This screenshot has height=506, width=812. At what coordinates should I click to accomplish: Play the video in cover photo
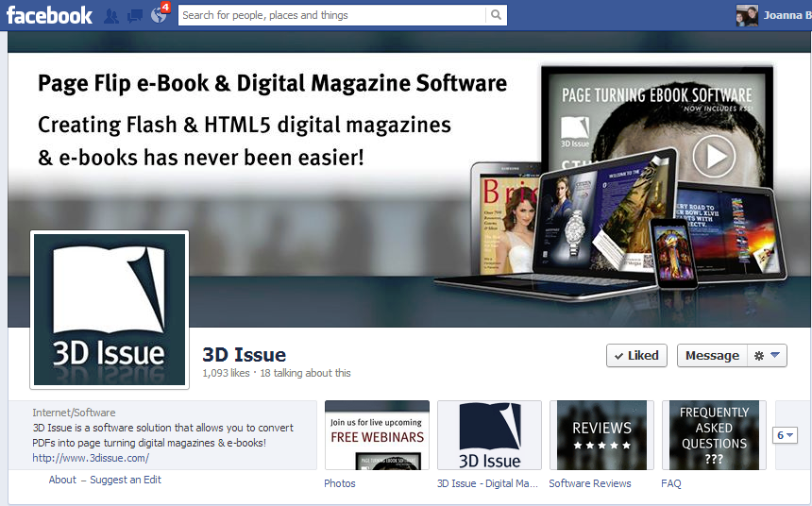(x=714, y=156)
